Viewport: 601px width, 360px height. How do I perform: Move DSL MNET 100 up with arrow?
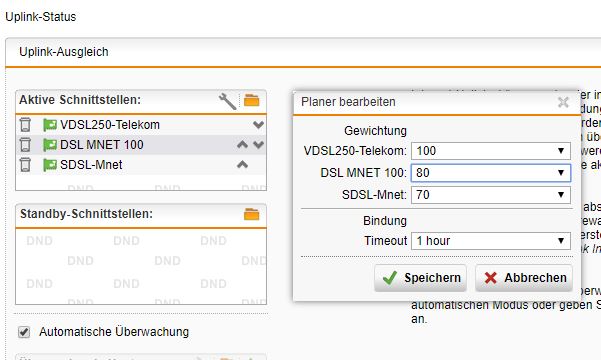point(242,145)
